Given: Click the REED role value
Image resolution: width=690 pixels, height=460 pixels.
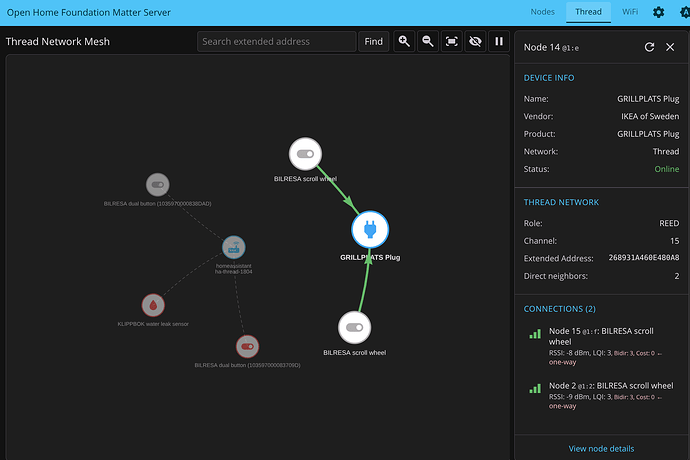Looking at the screenshot, I should point(669,223).
